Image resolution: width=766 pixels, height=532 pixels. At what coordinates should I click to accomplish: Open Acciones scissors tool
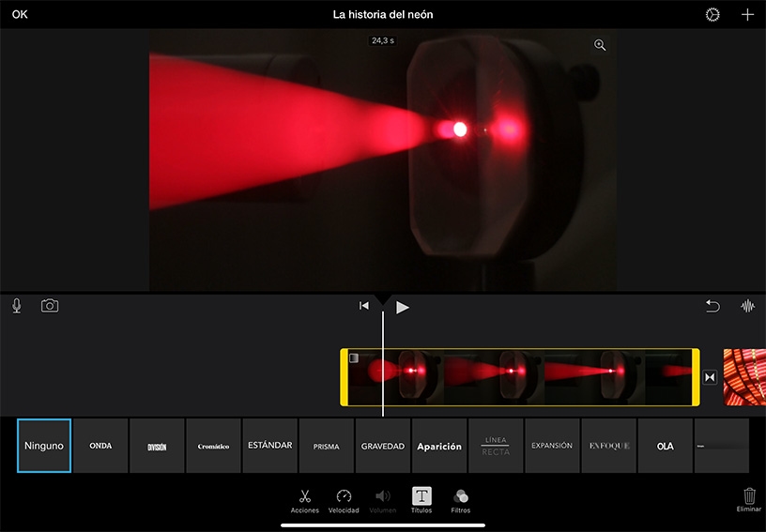tap(305, 501)
